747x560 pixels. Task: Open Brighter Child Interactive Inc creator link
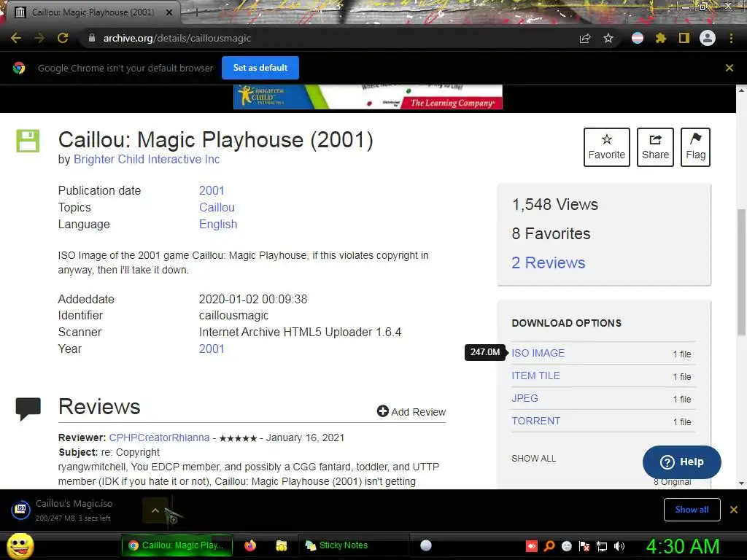[147, 159]
